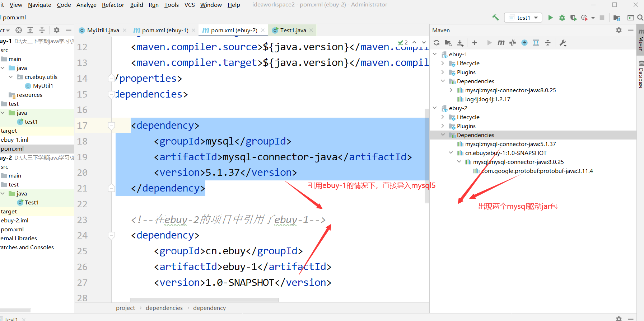Start debugging with the green bug icon
The image size is (644, 321).
tap(562, 18)
